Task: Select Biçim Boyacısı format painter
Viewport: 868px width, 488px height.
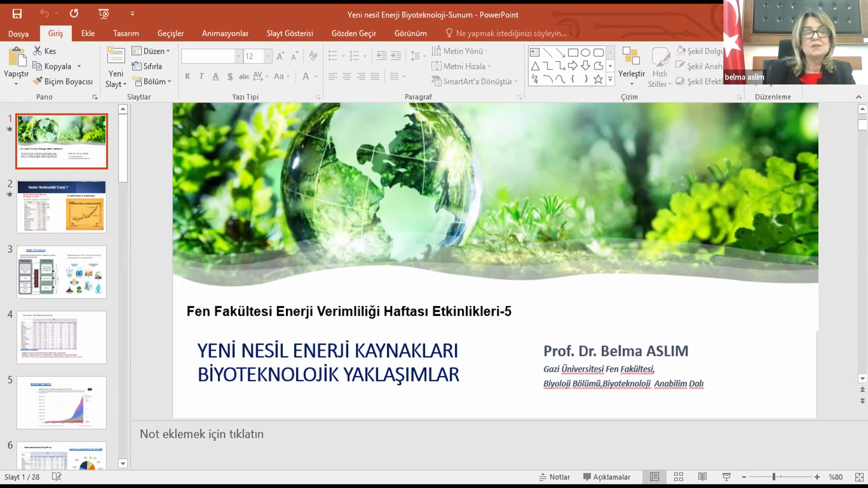Action: point(63,81)
